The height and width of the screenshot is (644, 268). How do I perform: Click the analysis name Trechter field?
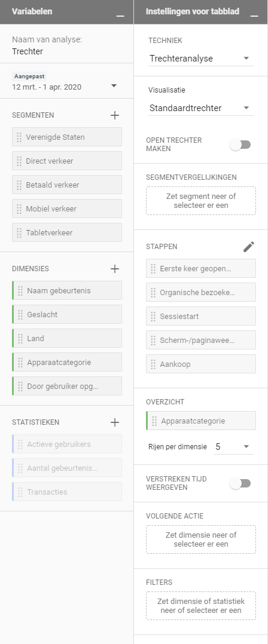coord(28,51)
